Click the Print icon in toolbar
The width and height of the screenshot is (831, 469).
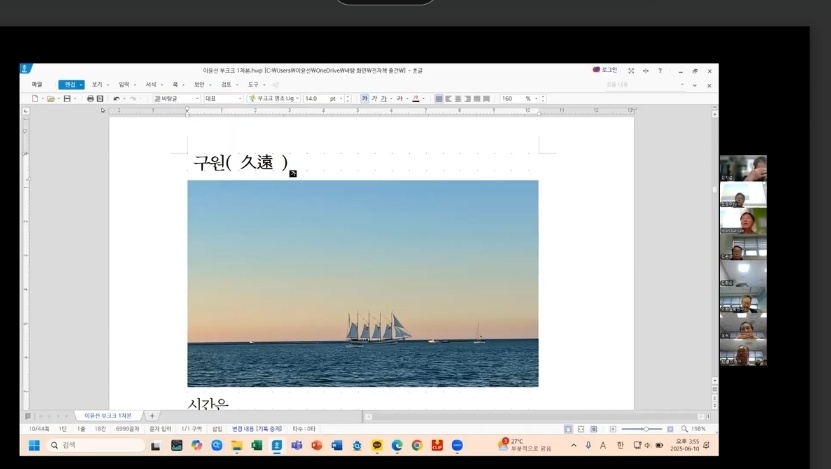(x=90, y=99)
